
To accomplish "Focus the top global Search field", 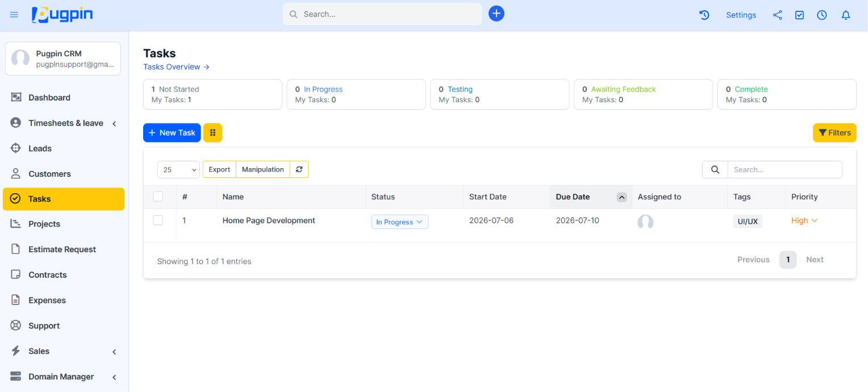I will [382, 14].
